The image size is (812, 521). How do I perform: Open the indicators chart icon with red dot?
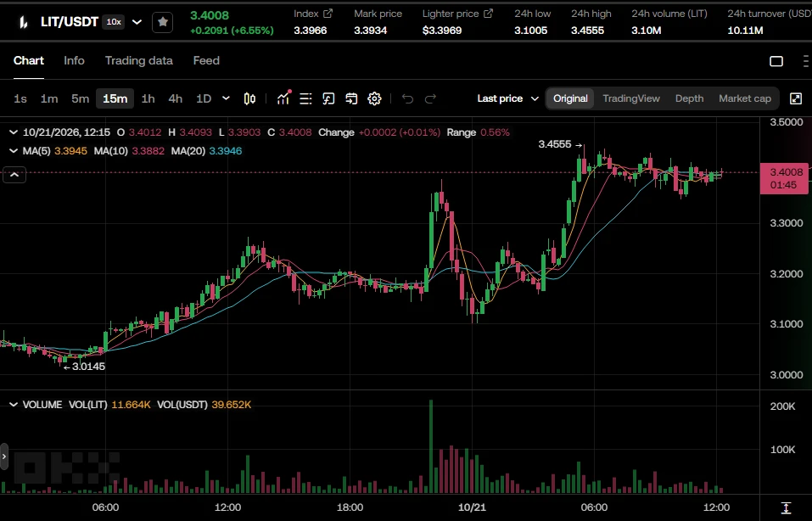[x=283, y=98]
